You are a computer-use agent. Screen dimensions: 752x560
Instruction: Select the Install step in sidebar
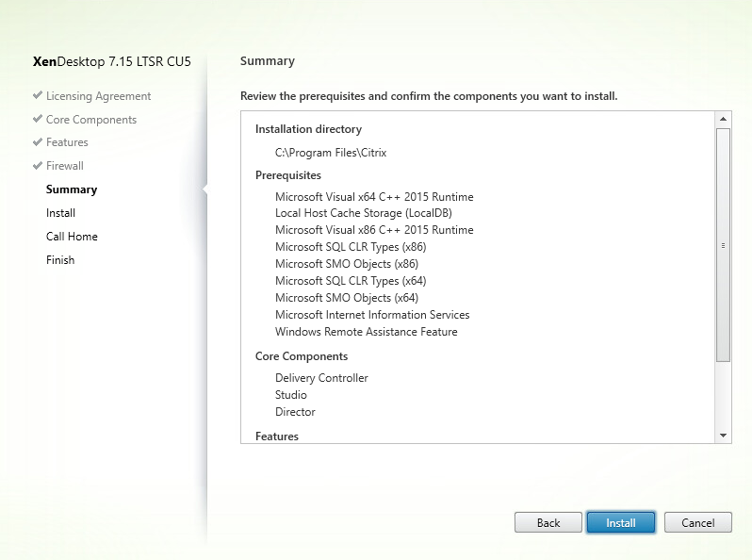pyautogui.click(x=60, y=212)
